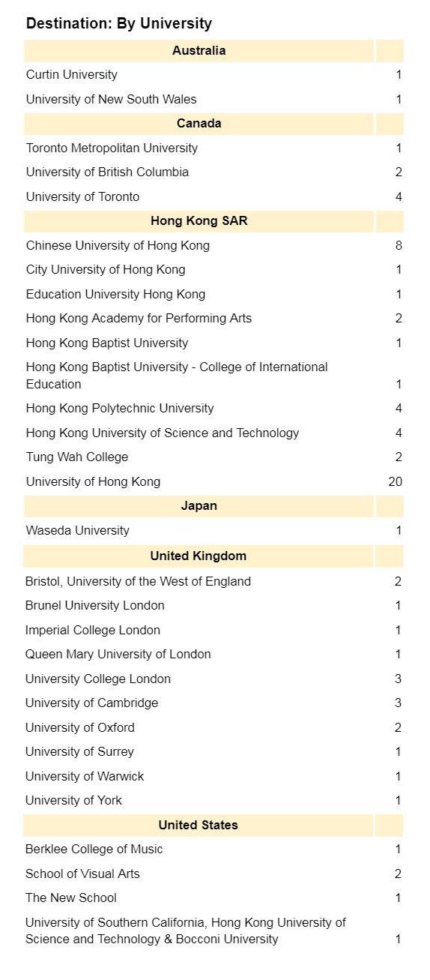Screen dimensions: 430x980
Task: Select University of Oxford row
Action: pos(214,727)
